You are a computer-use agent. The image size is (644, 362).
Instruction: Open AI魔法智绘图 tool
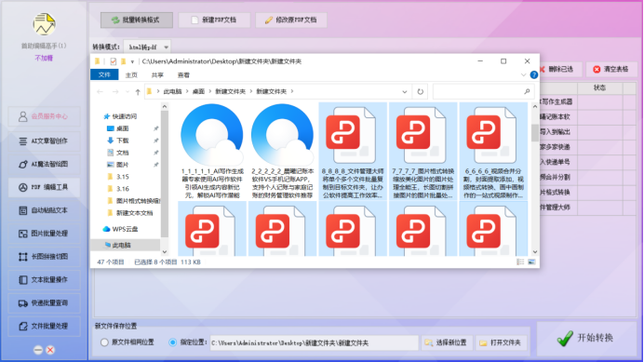44,164
